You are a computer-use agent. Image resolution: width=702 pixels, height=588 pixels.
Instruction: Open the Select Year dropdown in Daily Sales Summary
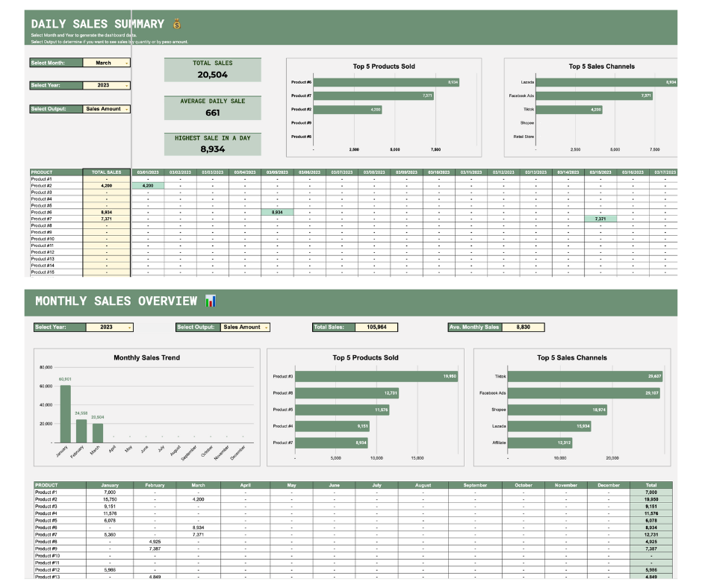tap(107, 85)
